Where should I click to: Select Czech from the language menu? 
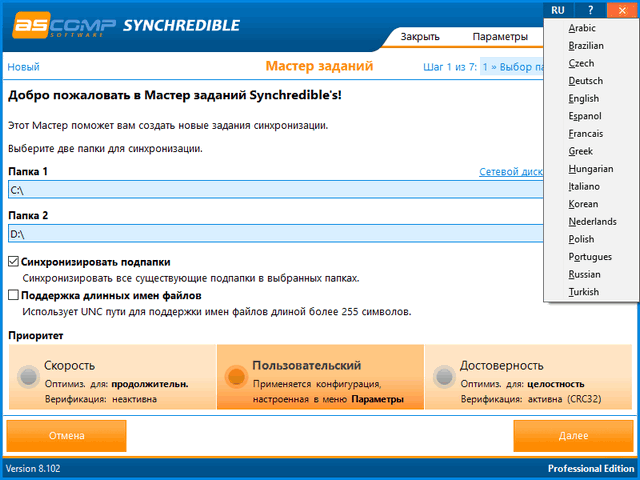click(x=591, y=63)
